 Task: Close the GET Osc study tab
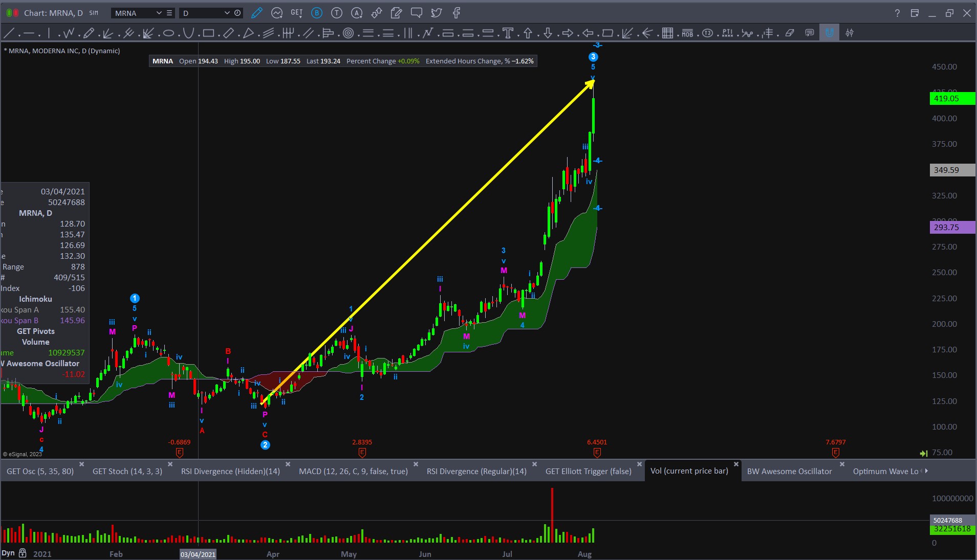(x=81, y=464)
